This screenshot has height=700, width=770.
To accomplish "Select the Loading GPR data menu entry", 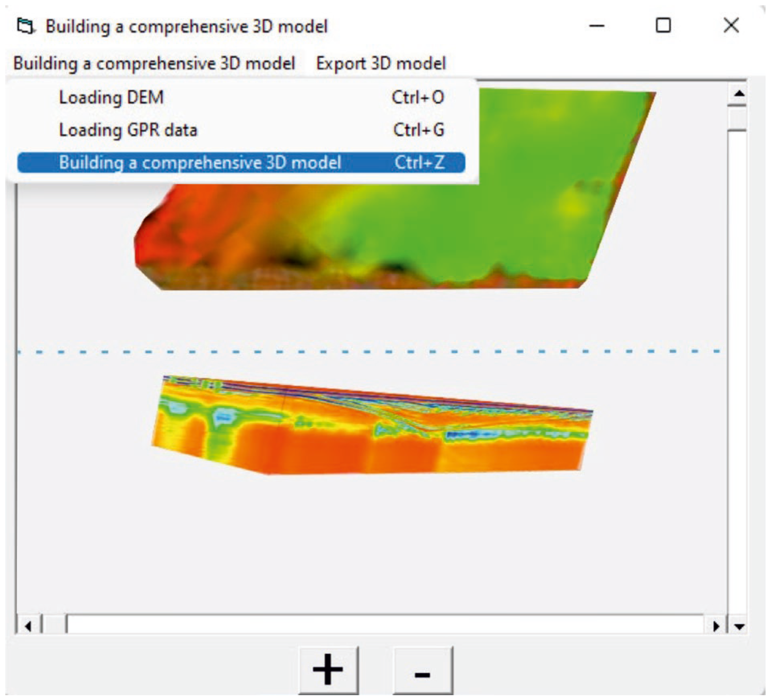I will (x=128, y=130).
